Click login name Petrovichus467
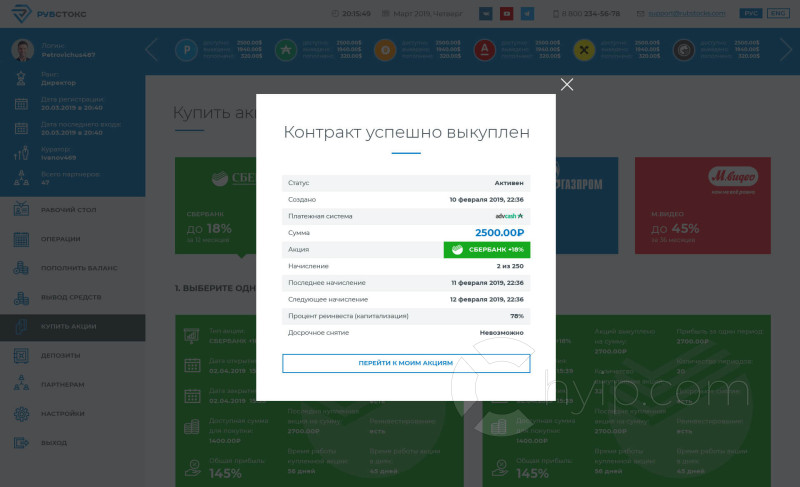The height and width of the screenshot is (487, 800). point(68,55)
